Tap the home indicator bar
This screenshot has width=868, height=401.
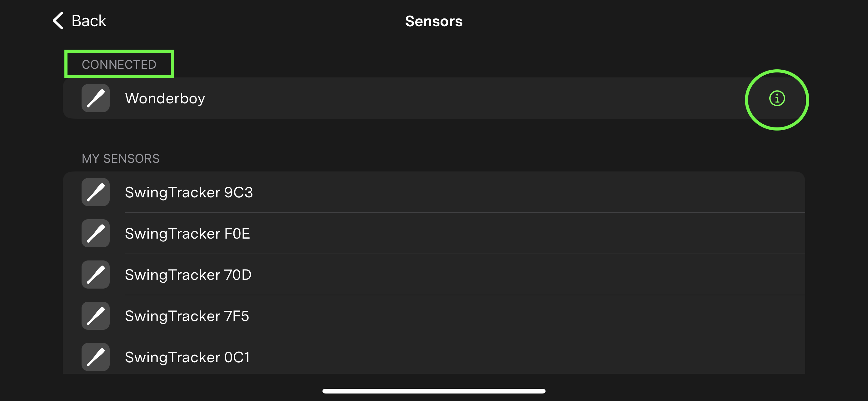pyautogui.click(x=434, y=391)
